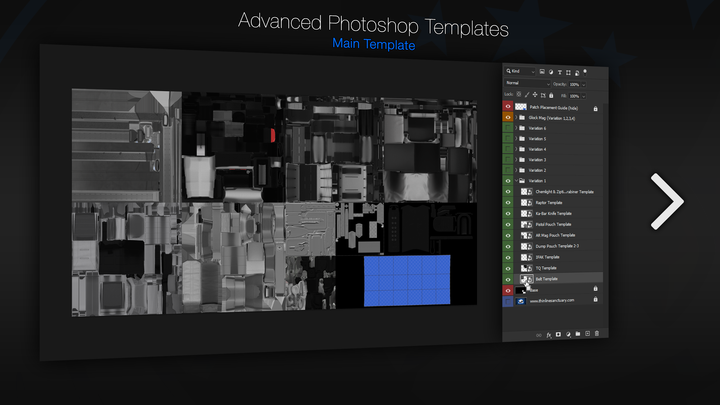
Task: Click the blue grid region in the template
Action: (x=406, y=278)
